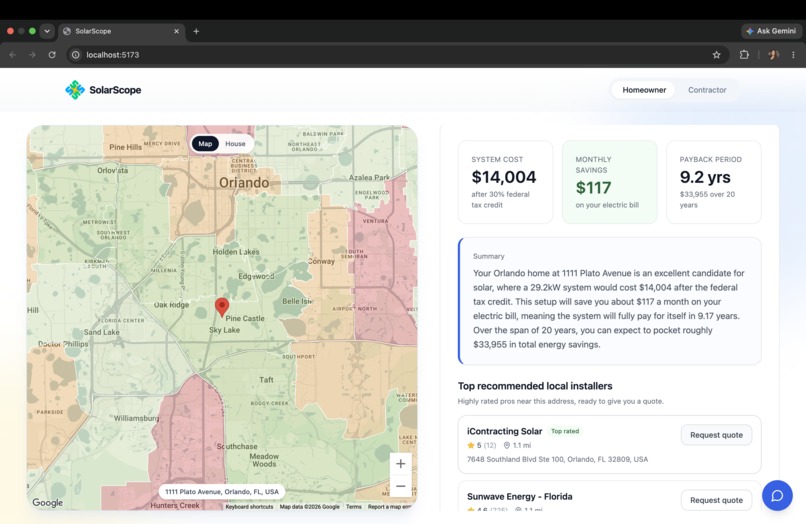Image resolution: width=806 pixels, height=524 pixels.
Task: Open the Chrome three-dot menu
Action: [793, 55]
